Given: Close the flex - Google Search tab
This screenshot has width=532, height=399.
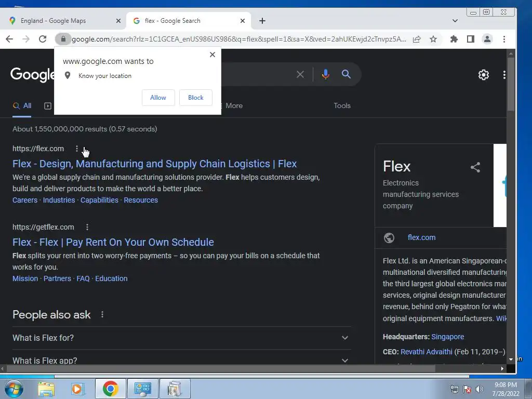Looking at the screenshot, I should 243,21.
